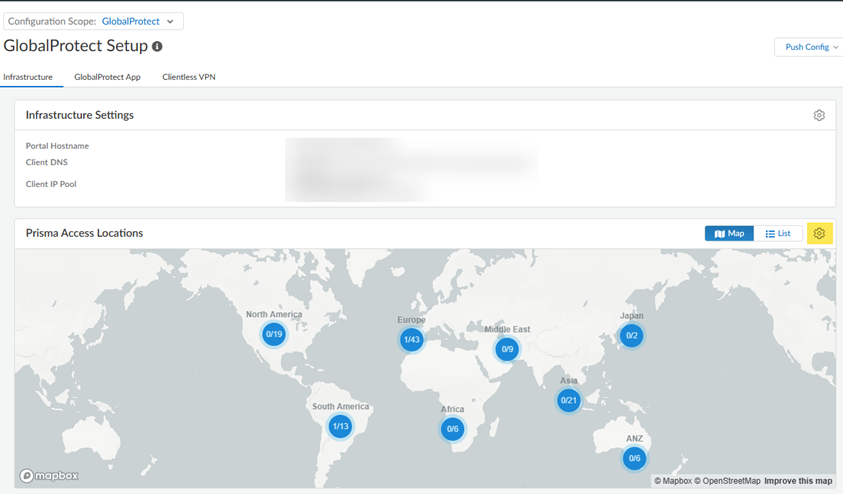
Task: Switch locations to Map view
Action: tap(729, 233)
